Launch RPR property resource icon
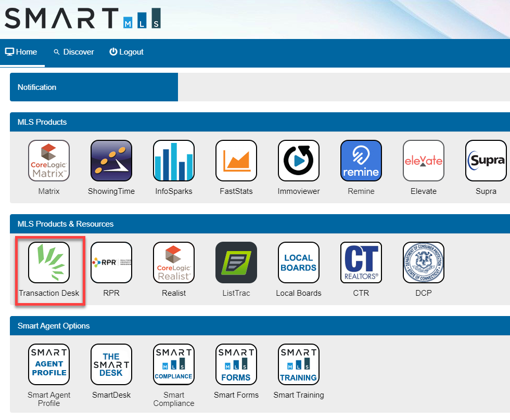510x420 pixels. tap(111, 262)
